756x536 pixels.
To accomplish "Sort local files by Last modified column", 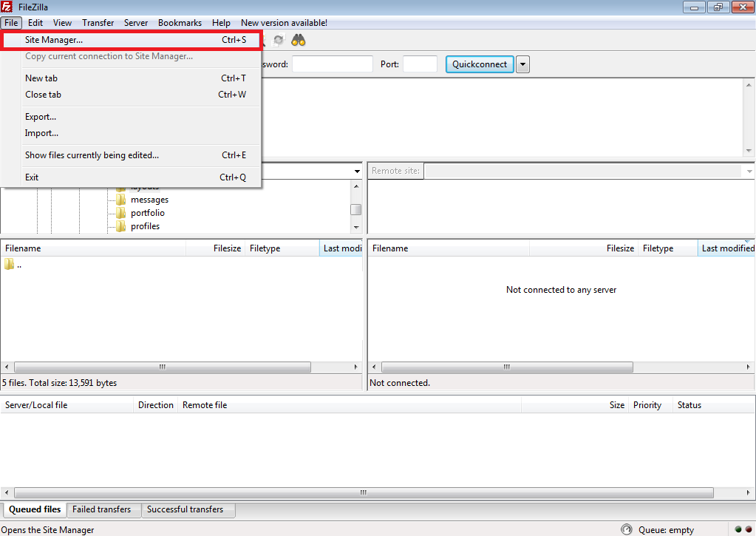I will click(x=341, y=248).
